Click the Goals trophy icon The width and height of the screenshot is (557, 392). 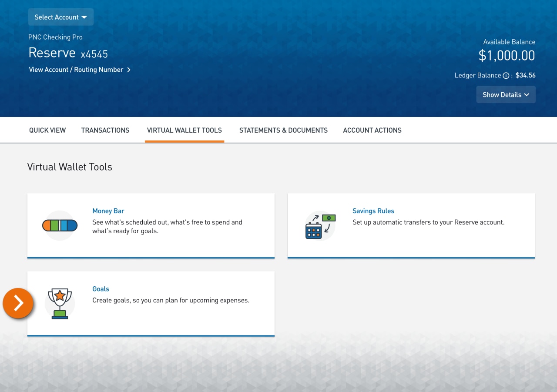(x=60, y=303)
